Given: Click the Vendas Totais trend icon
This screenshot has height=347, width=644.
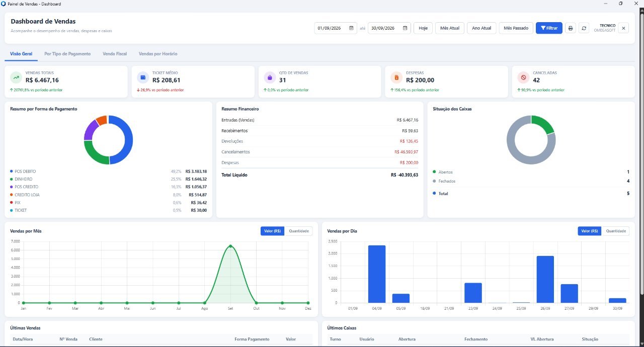Looking at the screenshot, I should pos(17,77).
